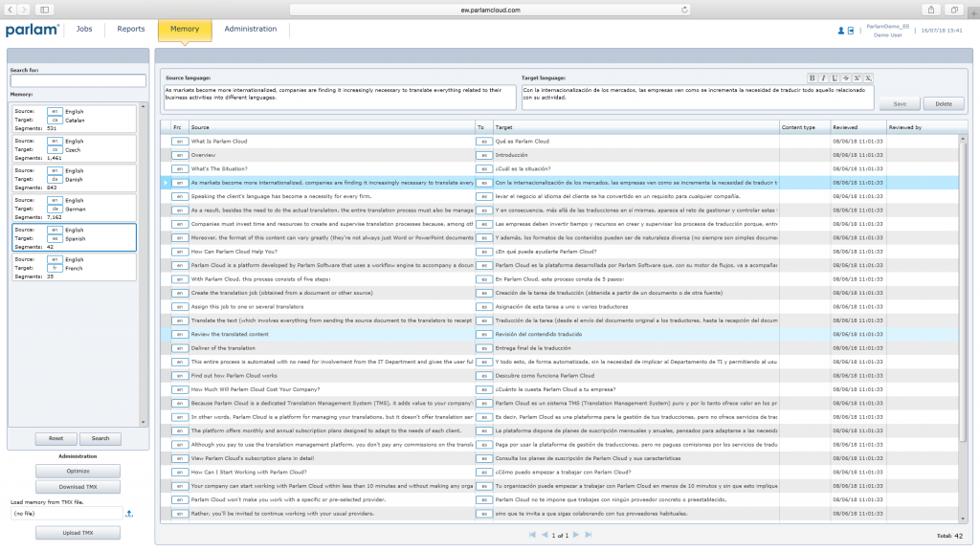The image size is (980, 552).
Task: Click the parlam logo
Action: pos(33,30)
